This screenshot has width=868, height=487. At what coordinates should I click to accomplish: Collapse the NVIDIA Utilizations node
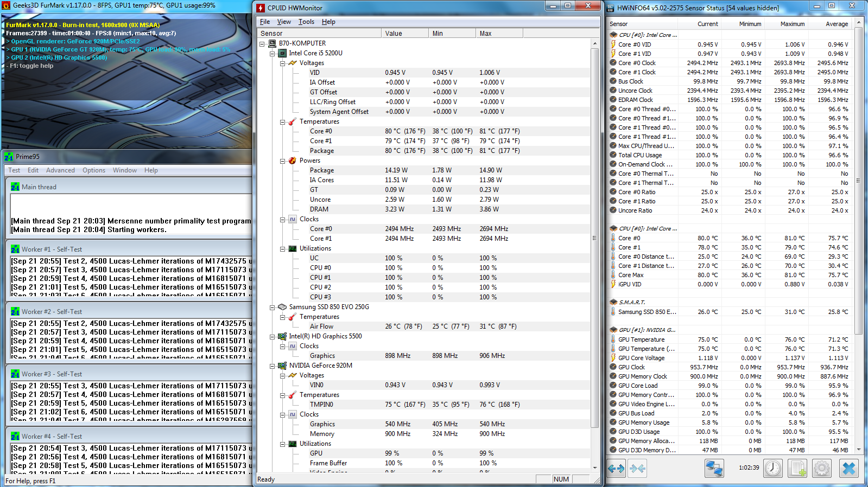(x=283, y=444)
